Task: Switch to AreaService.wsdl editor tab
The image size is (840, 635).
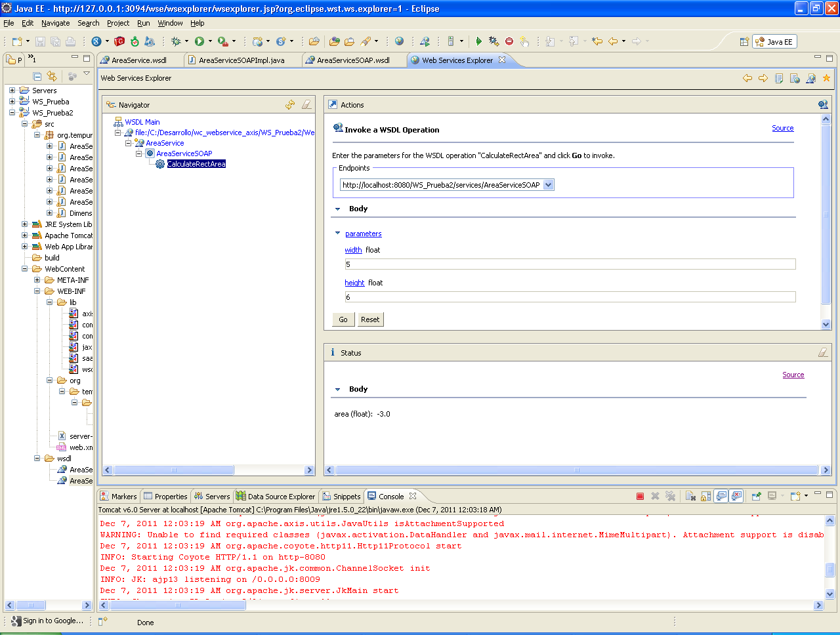Action: 139,60
